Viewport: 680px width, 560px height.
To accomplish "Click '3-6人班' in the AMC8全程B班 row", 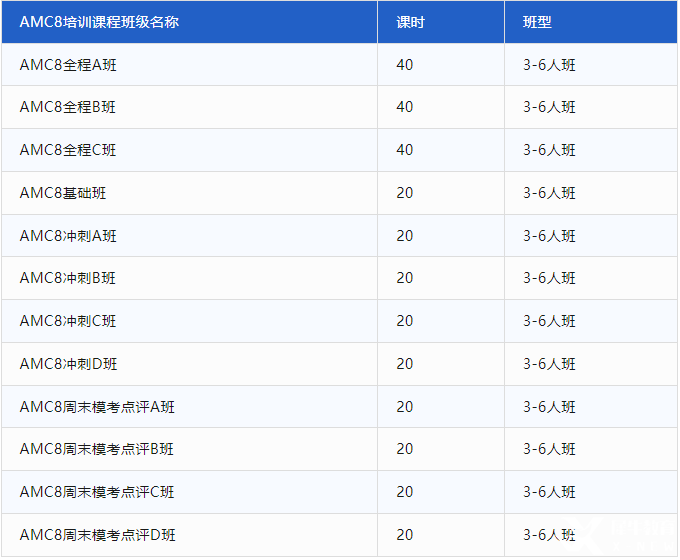I will click(x=549, y=107).
